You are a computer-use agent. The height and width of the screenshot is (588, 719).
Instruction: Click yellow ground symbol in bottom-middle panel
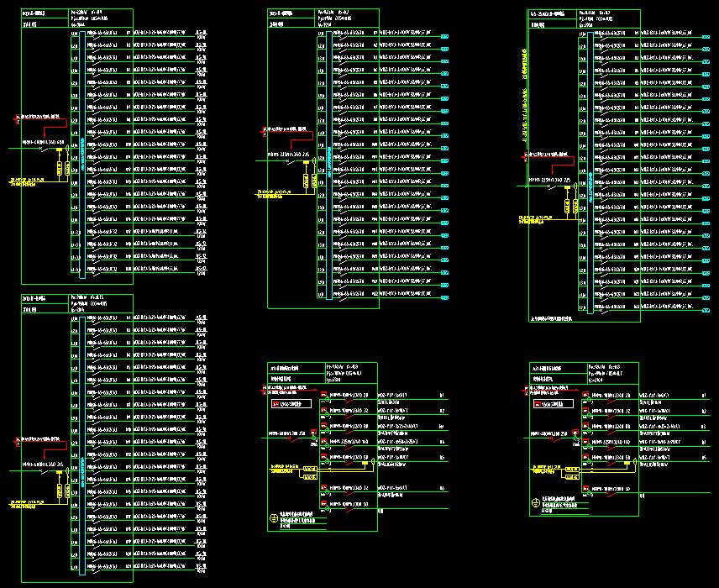pos(274,518)
